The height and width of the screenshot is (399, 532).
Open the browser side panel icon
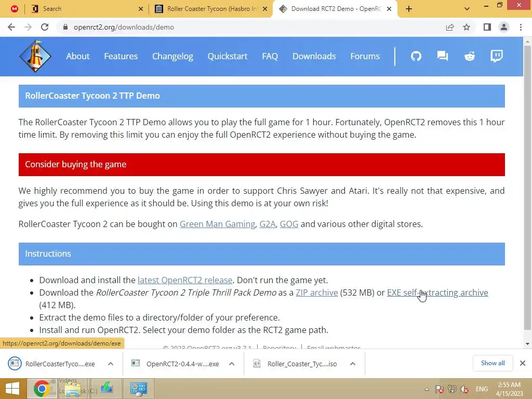point(487,27)
